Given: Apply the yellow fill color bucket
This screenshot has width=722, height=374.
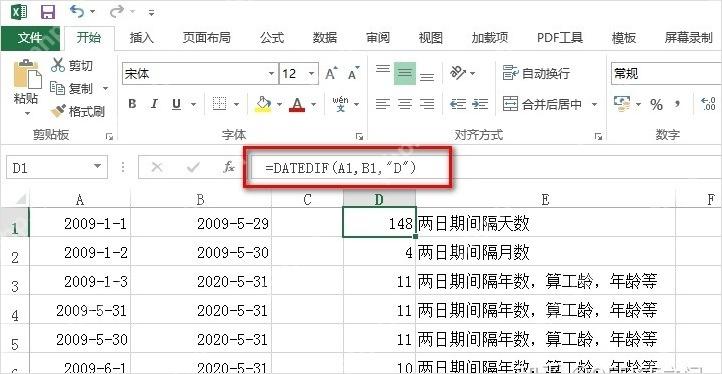Looking at the screenshot, I should coord(263,104).
